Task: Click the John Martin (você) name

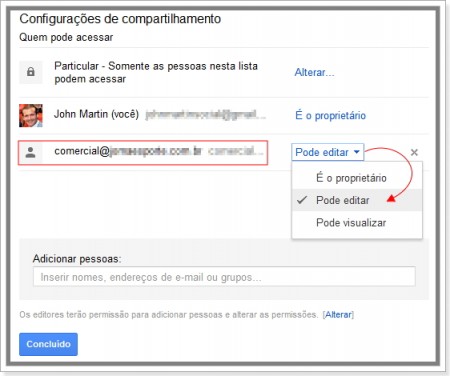Action: (x=96, y=114)
